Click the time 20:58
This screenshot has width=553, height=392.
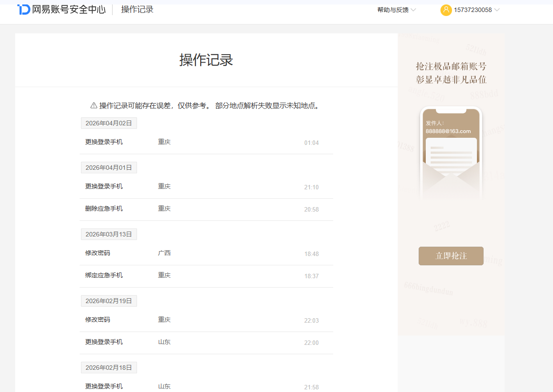point(311,209)
